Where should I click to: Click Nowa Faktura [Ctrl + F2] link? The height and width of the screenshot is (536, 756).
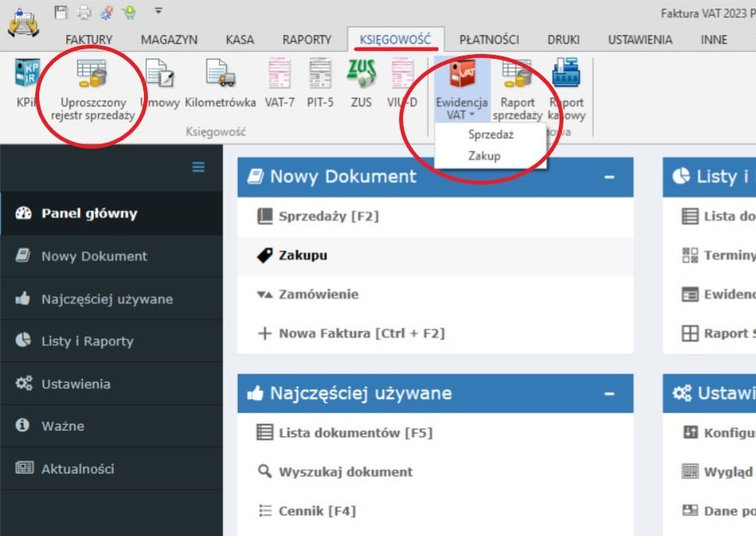tap(361, 333)
